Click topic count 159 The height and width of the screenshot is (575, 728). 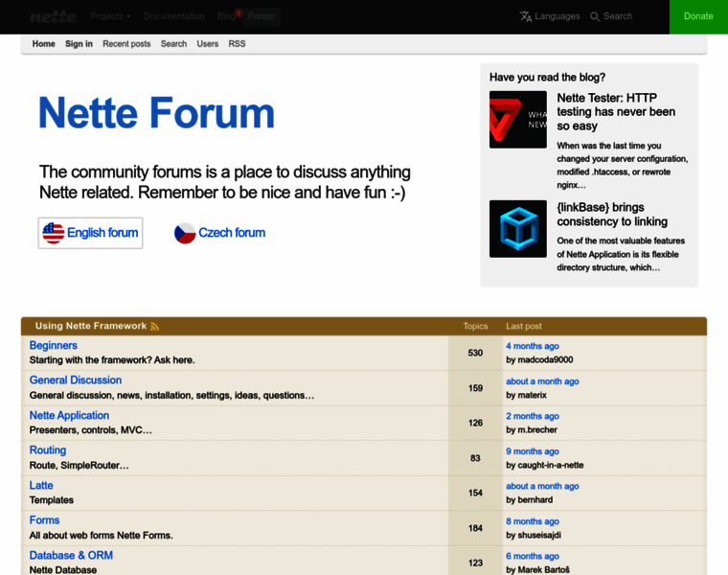pyautogui.click(x=475, y=388)
